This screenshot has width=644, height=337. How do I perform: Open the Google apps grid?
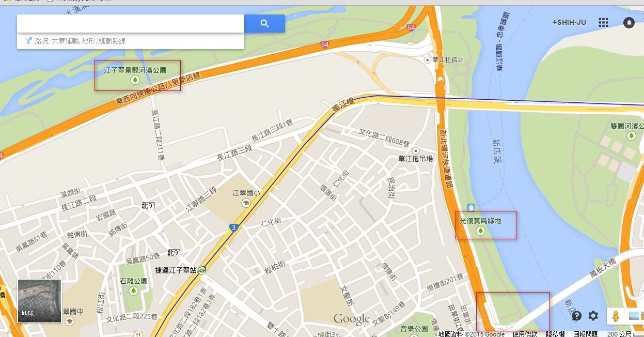click(x=603, y=22)
